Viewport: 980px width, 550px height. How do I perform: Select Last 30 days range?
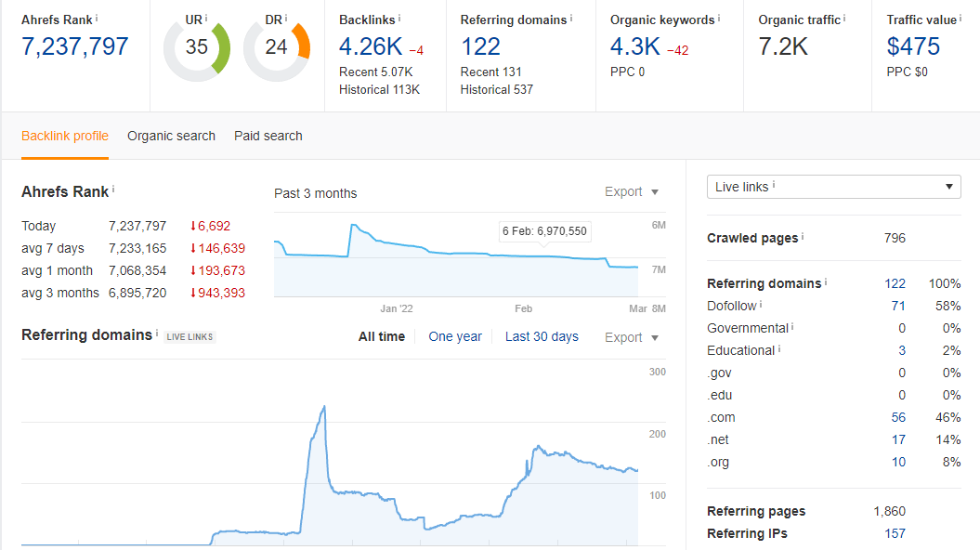pyautogui.click(x=542, y=337)
